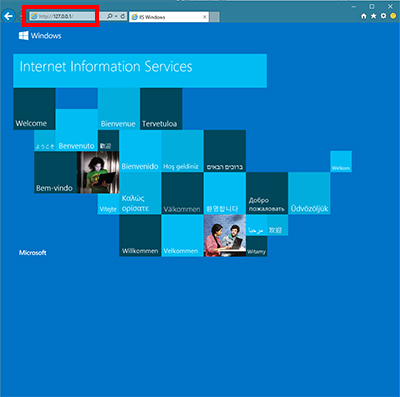
Task: Click the Welcome tile
Action: [x=34, y=109]
